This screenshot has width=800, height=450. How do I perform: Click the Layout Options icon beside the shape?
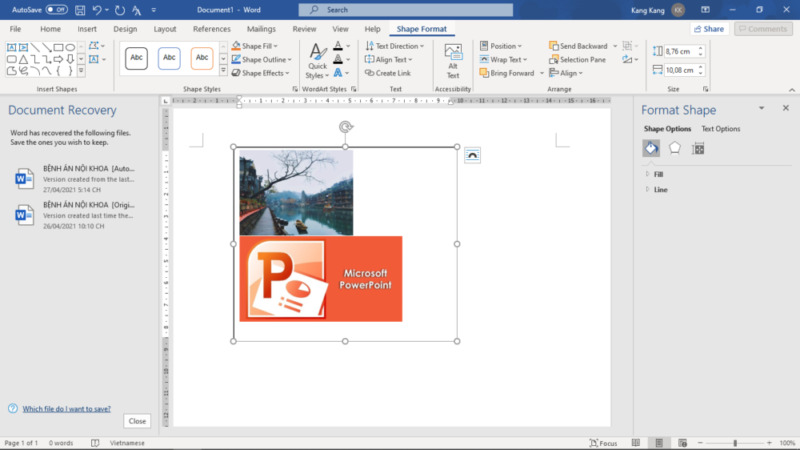(x=472, y=155)
